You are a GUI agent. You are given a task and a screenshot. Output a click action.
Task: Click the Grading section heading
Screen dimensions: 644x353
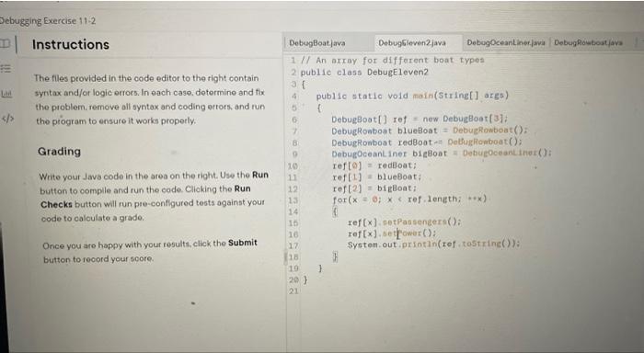pyautogui.click(x=59, y=152)
